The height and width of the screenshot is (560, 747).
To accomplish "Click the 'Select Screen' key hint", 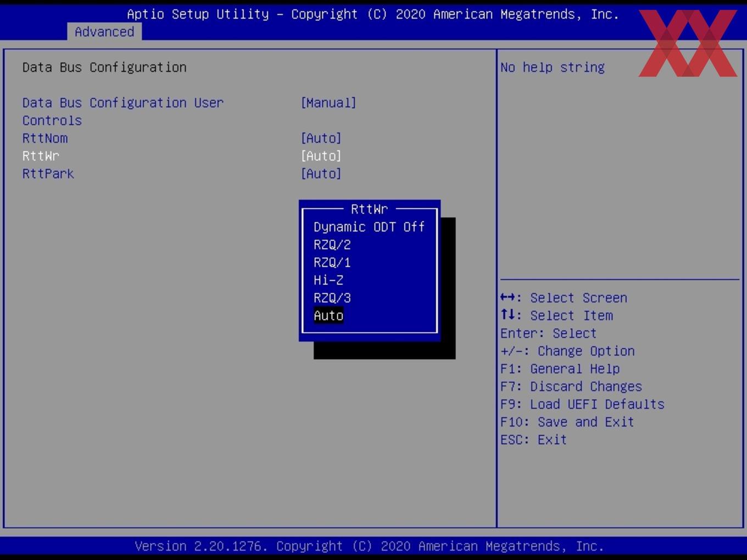I will (564, 298).
